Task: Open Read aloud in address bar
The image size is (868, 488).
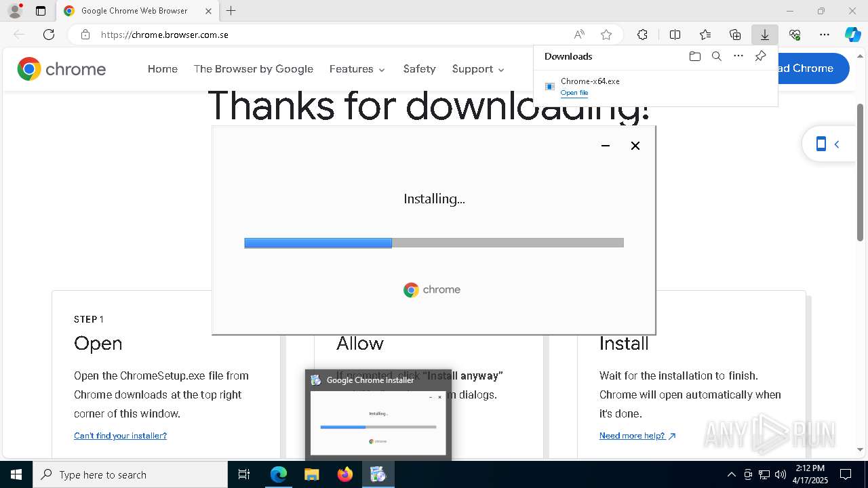Action: pos(579,35)
